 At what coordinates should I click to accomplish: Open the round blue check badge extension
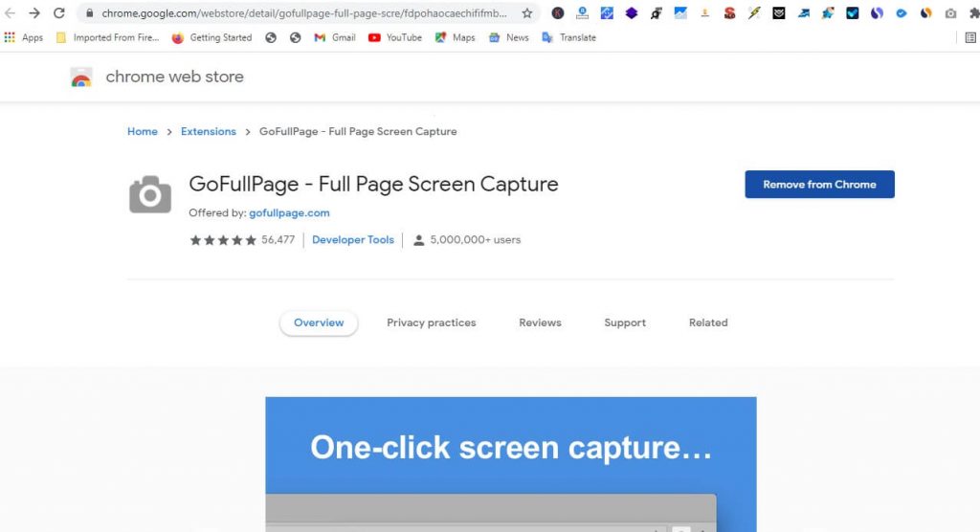point(902,13)
